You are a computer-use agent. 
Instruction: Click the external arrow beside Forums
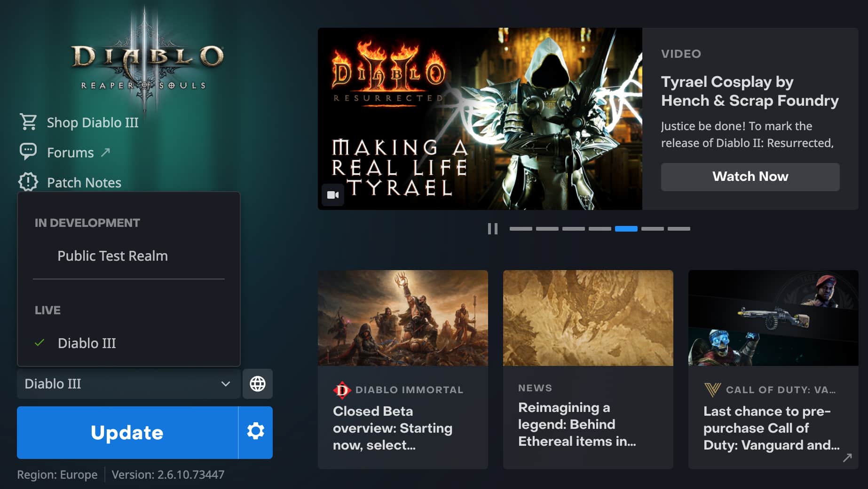click(x=105, y=152)
